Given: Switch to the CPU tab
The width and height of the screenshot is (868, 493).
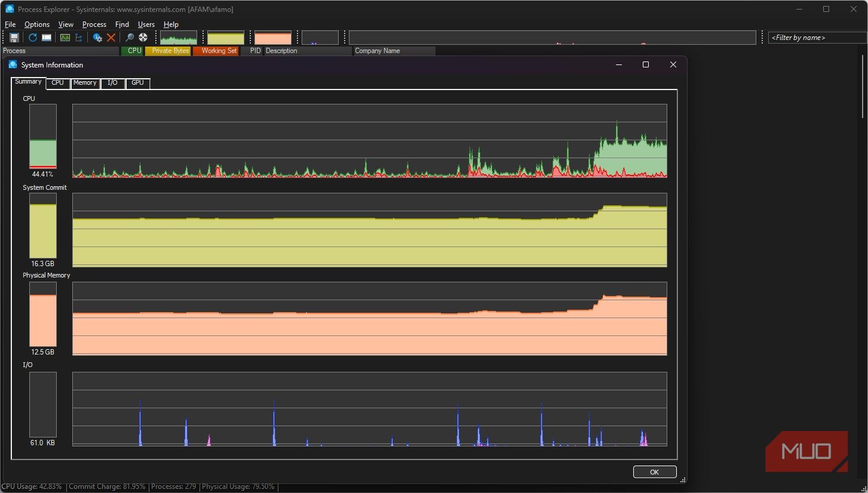Looking at the screenshot, I should [58, 83].
